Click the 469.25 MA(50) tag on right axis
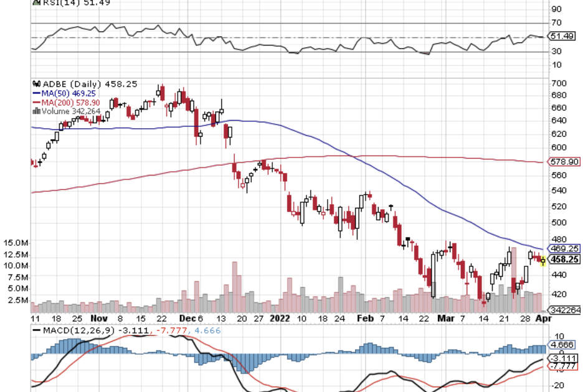 (x=564, y=248)
